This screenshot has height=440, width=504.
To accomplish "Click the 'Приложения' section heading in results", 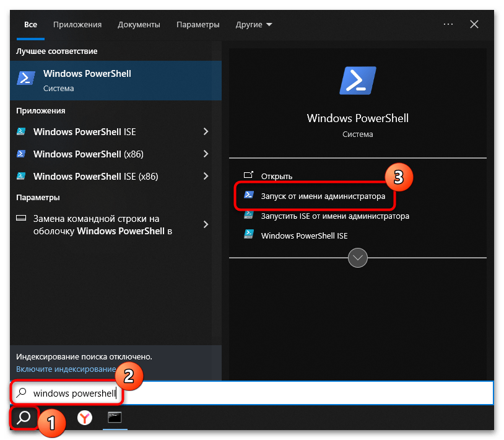I will point(40,111).
